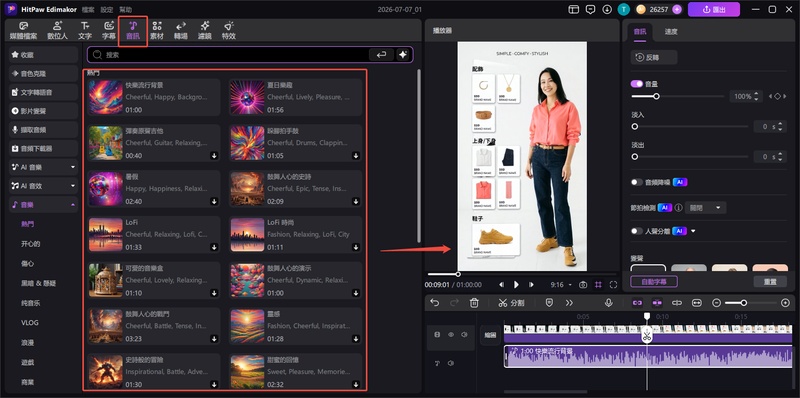Take a snapshot of the preview
Image resolution: width=800 pixels, height=398 pixels.
pos(583,285)
